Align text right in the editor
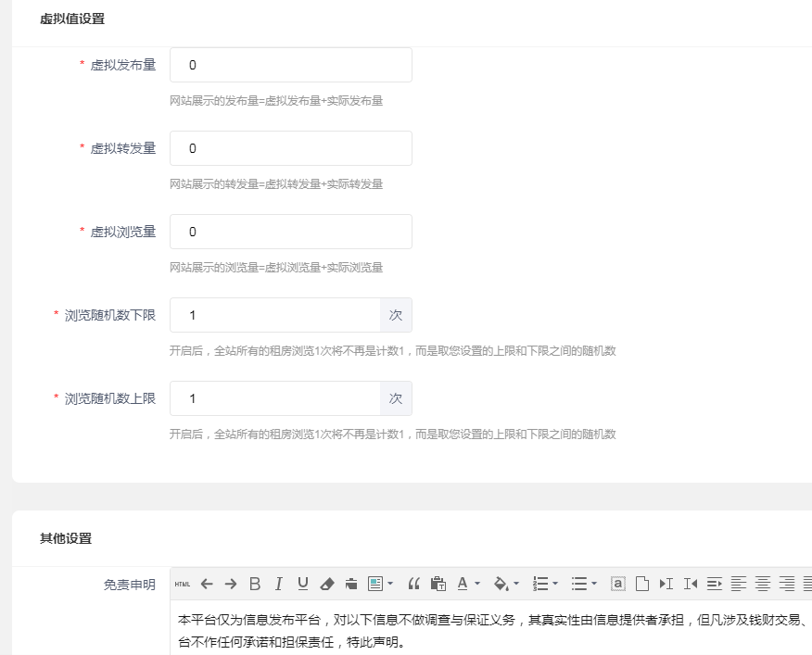 [787, 584]
